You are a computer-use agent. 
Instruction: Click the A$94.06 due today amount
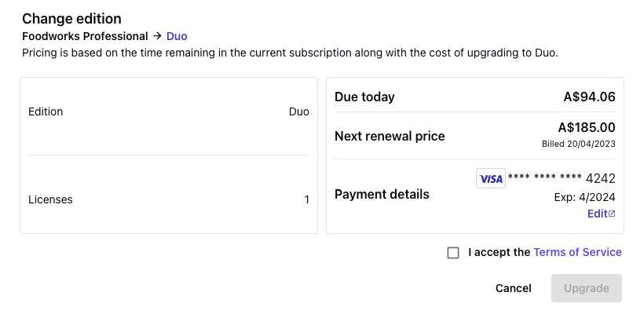pyautogui.click(x=589, y=97)
